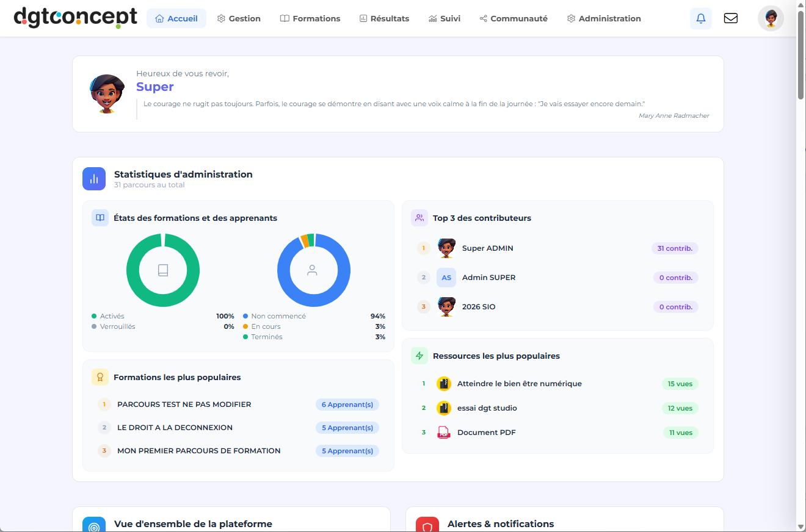
Task: Open resource essai dgt studio
Action: click(x=487, y=408)
